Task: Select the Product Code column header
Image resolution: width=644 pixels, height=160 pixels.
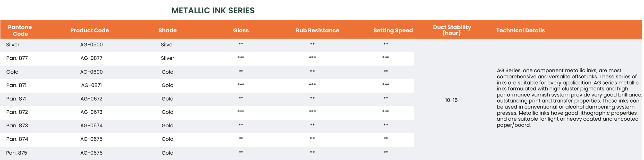Action: (x=89, y=30)
